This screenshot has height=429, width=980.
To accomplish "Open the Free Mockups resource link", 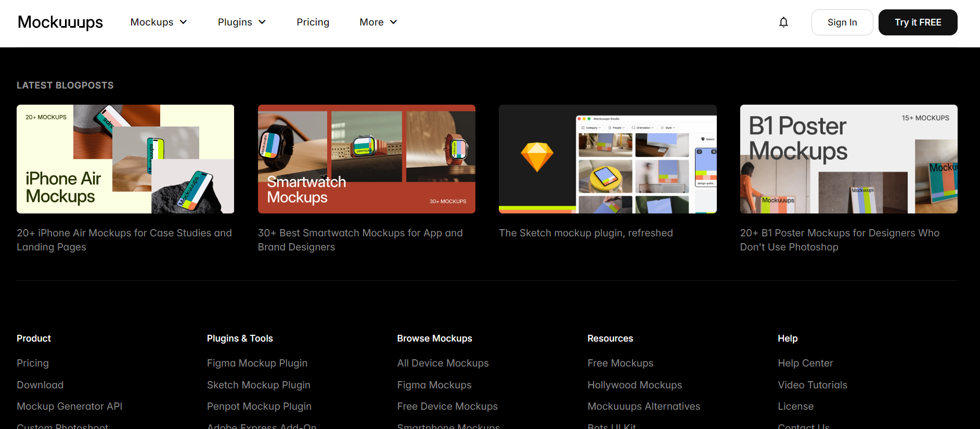I will click(x=621, y=363).
